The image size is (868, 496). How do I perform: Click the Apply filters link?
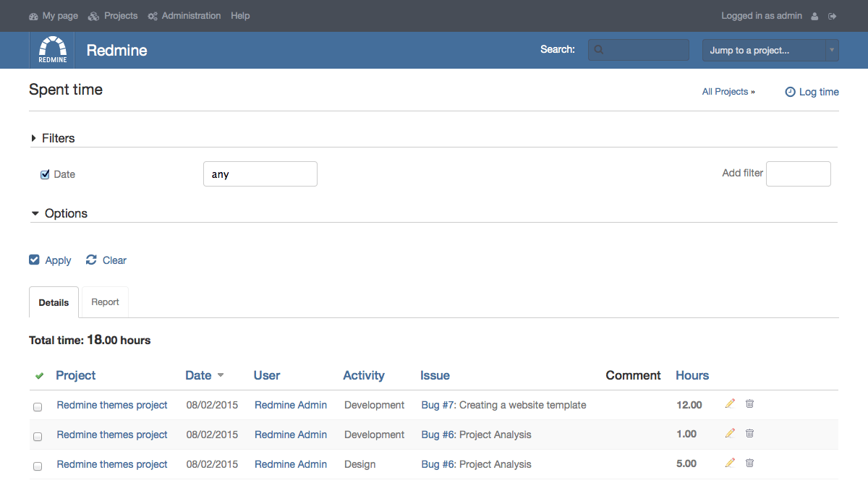[x=58, y=260]
